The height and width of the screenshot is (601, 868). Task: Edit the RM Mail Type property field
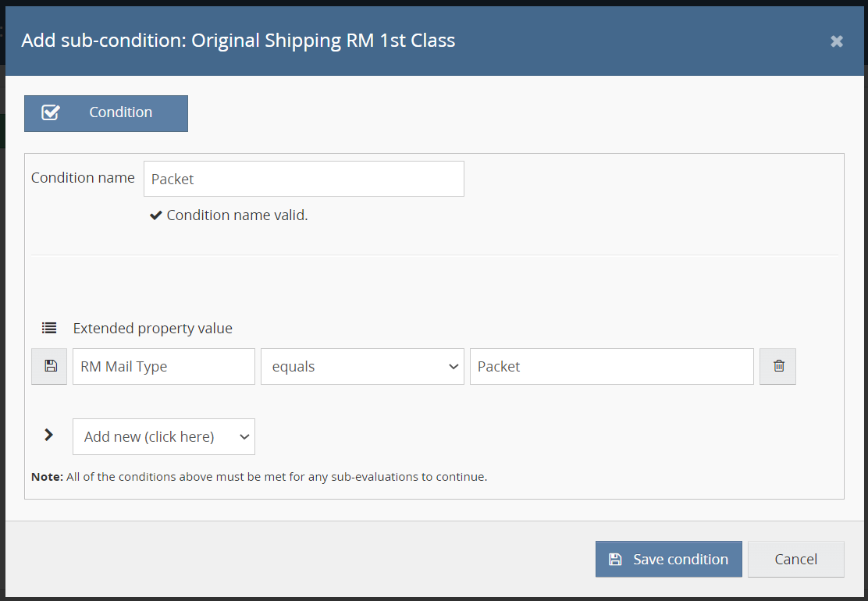coord(164,366)
